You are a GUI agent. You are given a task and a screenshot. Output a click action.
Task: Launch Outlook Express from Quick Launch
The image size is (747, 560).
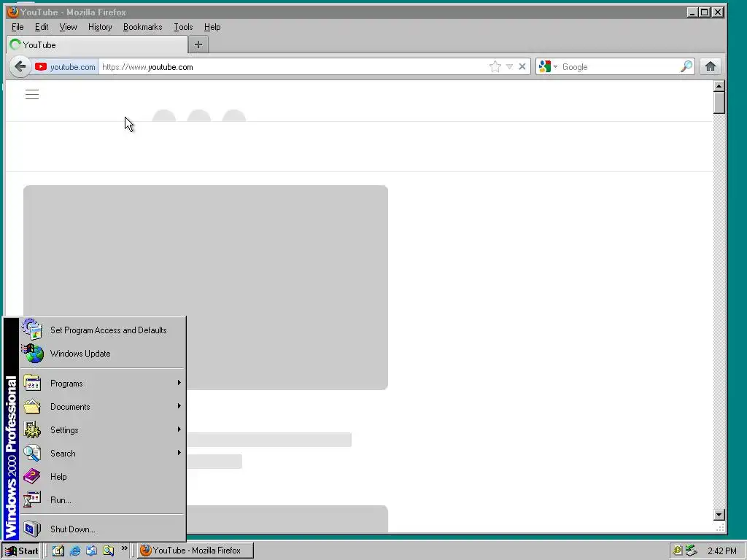point(91,551)
